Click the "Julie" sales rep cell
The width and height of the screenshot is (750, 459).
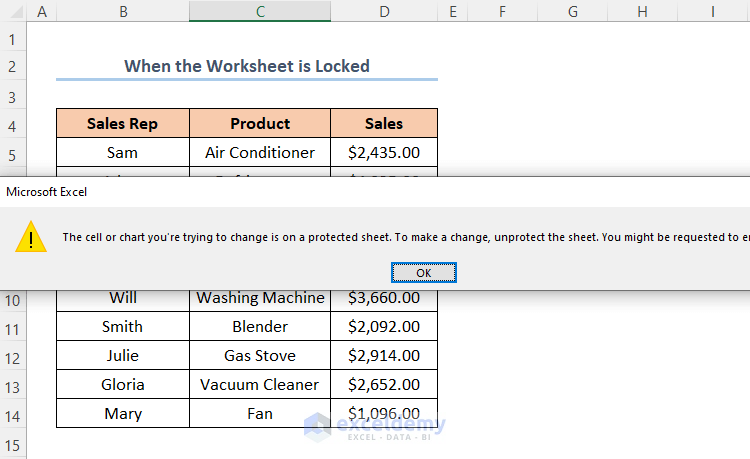point(122,356)
